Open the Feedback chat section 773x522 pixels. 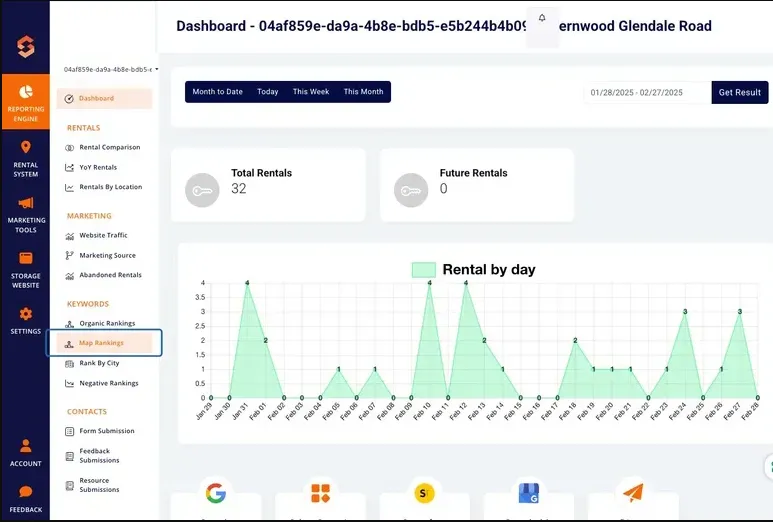tap(26, 499)
